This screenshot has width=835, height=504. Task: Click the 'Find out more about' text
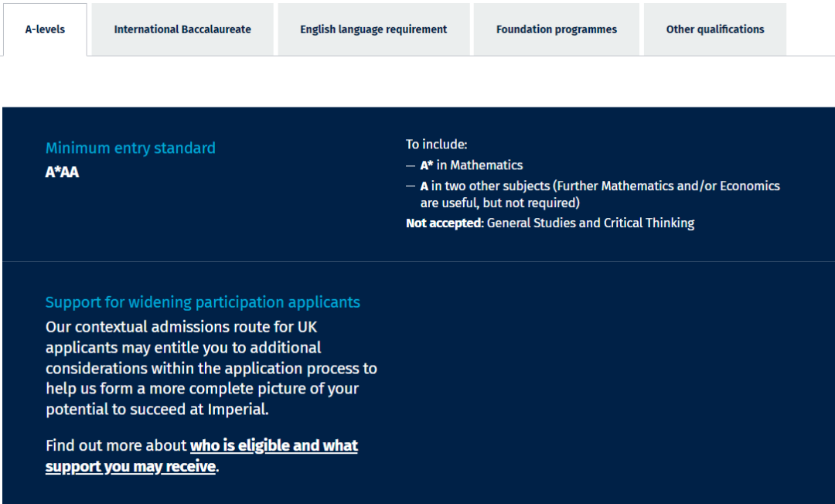(x=117, y=445)
